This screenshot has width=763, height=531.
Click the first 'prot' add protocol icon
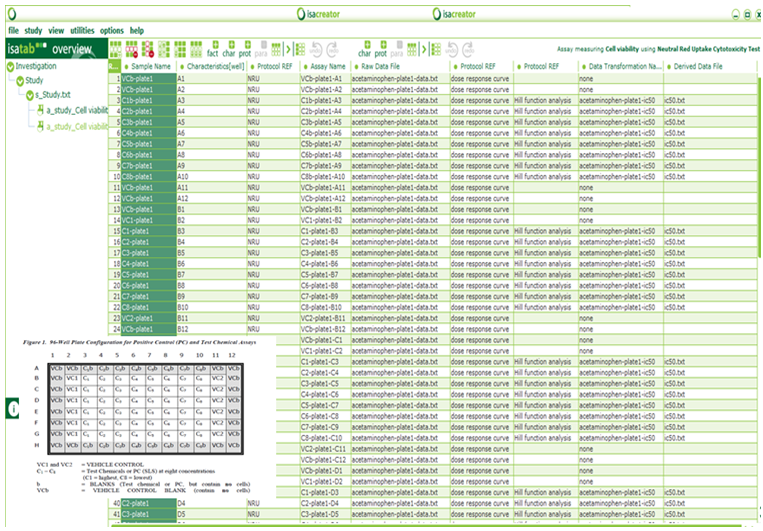tap(245, 49)
